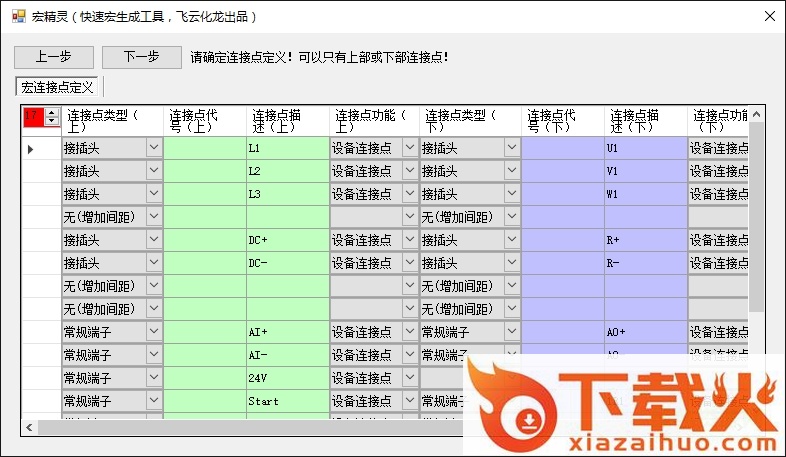Open 连接点功能(上) dropdown in AI- row
The width and height of the screenshot is (786, 457).
[x=410, y=355]
